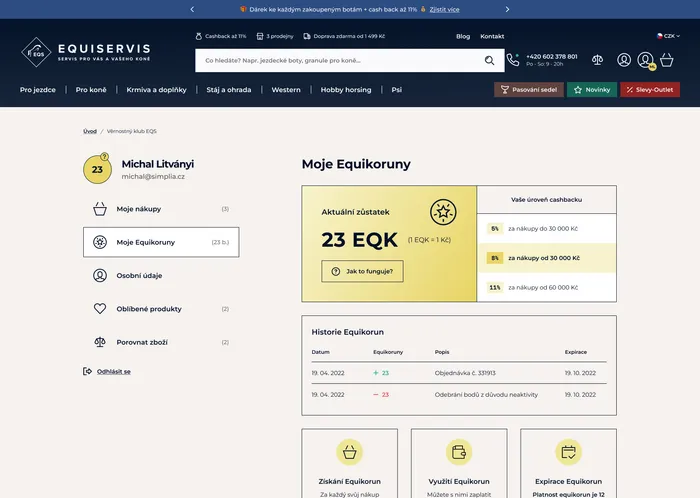Click 'Objednávka č. 331913' history entry

465,373
